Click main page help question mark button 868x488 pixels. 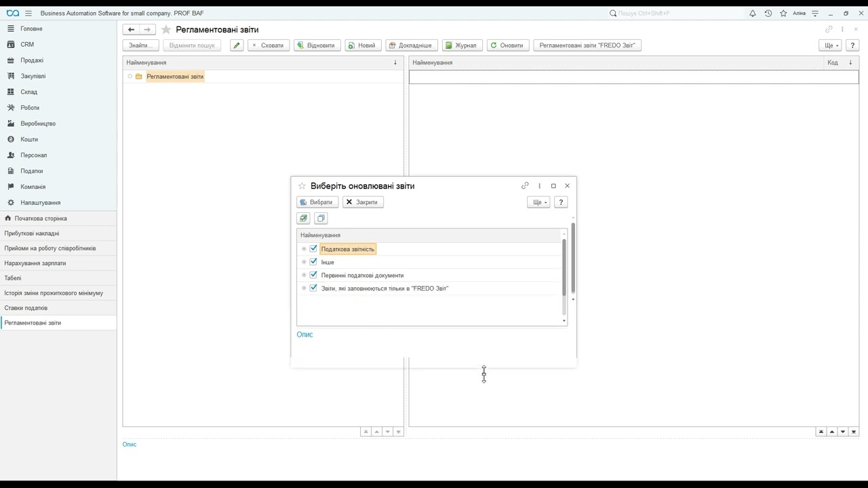852,45
